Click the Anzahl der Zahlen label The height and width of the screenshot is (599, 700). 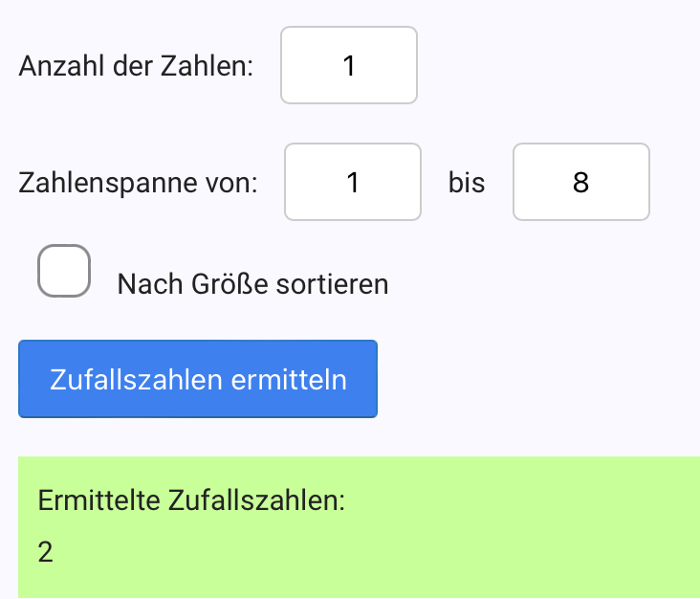tap(136, 67)
